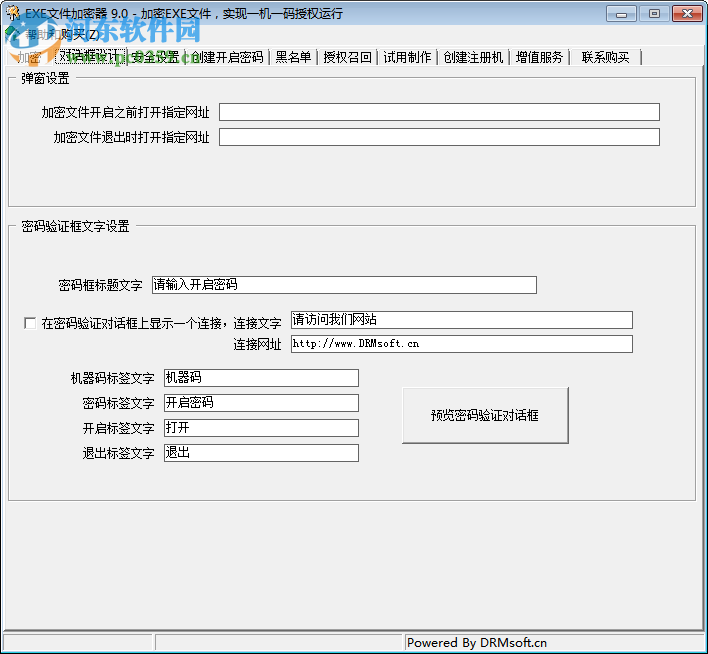This screenshot has width=708, height=654.
Task: Open the 联系购买 tab
Action: tap(606, 57)
